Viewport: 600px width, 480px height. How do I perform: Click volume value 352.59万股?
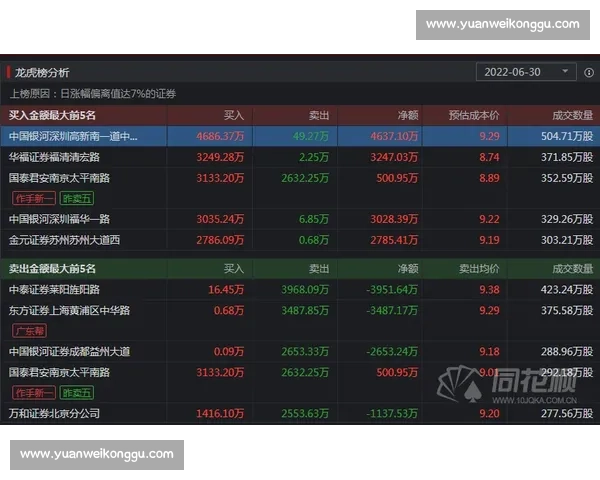(x=567, y=178)
